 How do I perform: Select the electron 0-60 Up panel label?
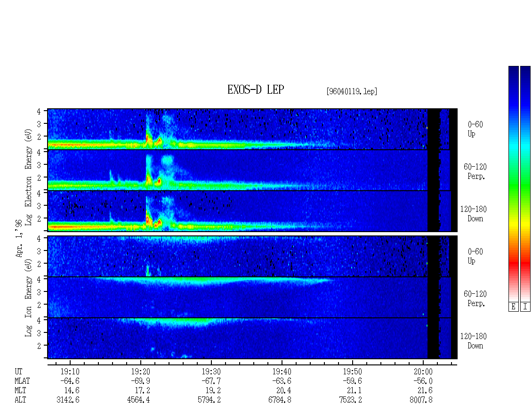coord(475,129)
